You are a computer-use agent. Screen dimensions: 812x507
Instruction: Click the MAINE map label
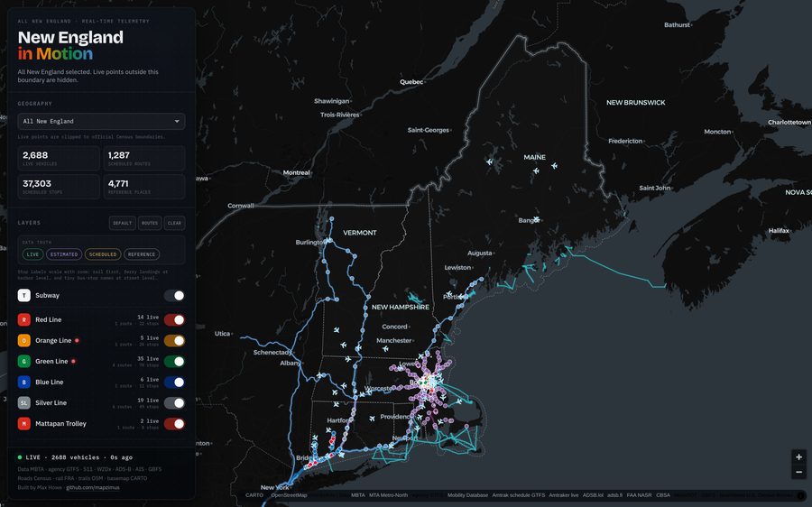tap(534, 157)
